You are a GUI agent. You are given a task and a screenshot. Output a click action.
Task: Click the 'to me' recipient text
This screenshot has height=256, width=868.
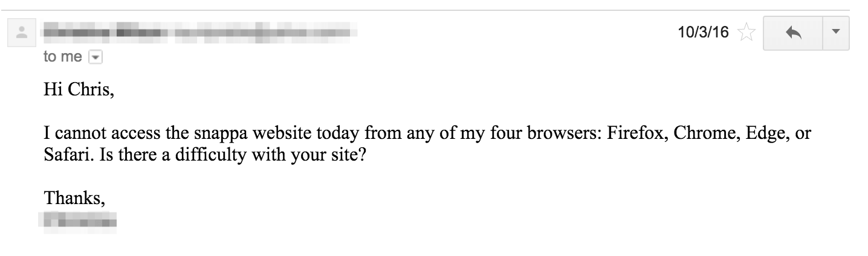click(x=63, y=57)
